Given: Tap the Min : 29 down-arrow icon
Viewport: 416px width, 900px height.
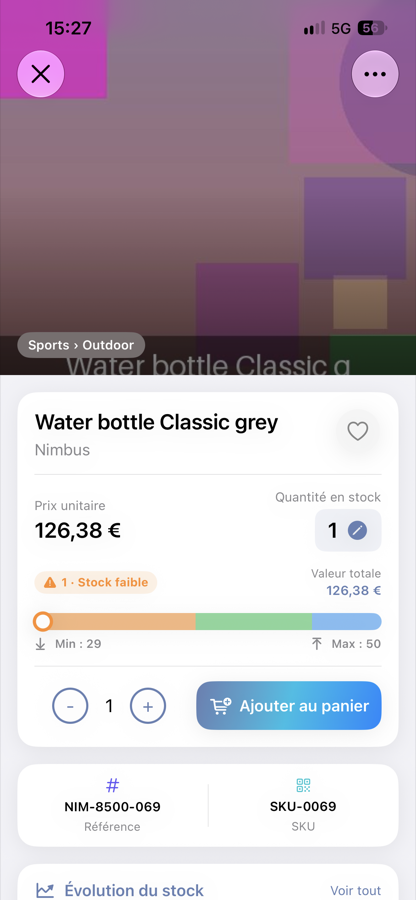Looking at the screenshot, I should click(40, 644).
